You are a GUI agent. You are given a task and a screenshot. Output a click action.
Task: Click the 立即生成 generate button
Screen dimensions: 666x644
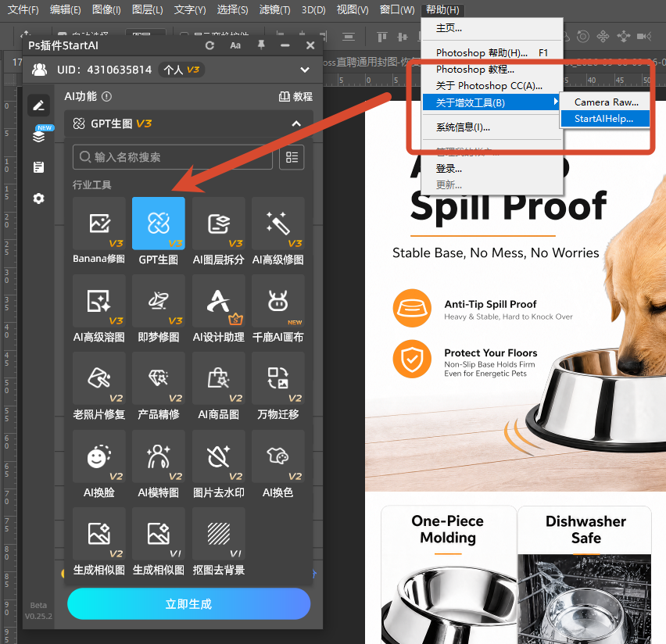[x=188, y=603]
